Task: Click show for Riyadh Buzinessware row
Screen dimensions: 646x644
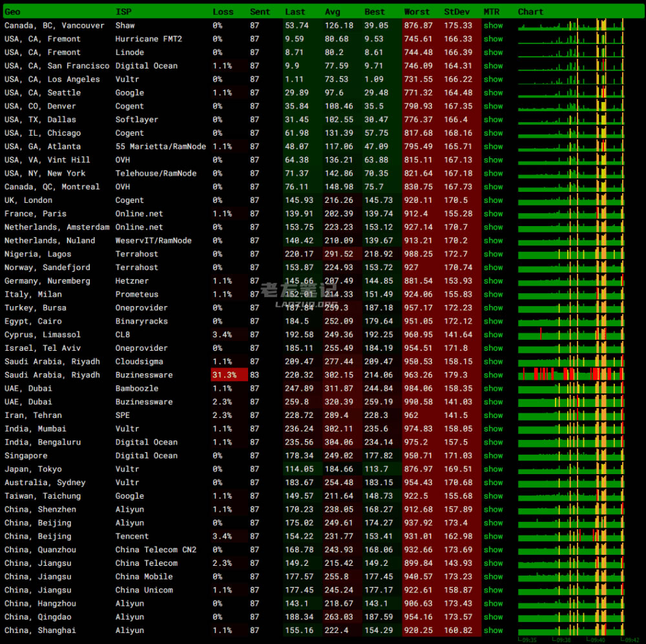Action: coord(493,375)
